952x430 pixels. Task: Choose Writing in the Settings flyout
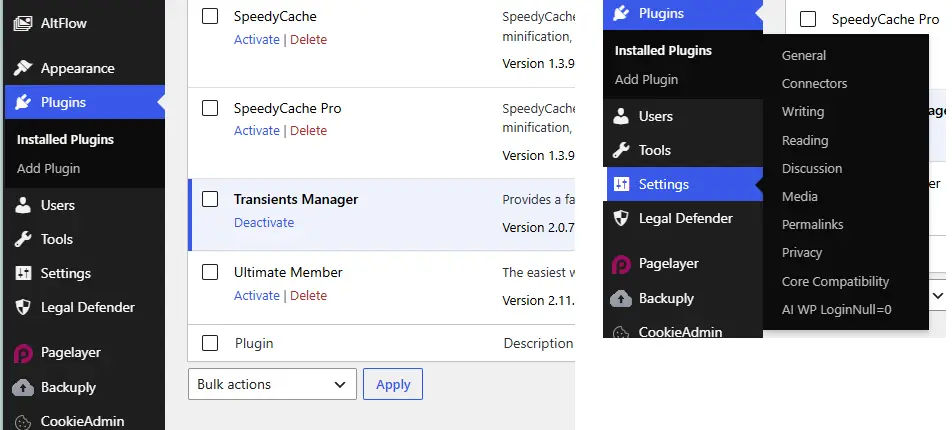(x=803, y=112)
